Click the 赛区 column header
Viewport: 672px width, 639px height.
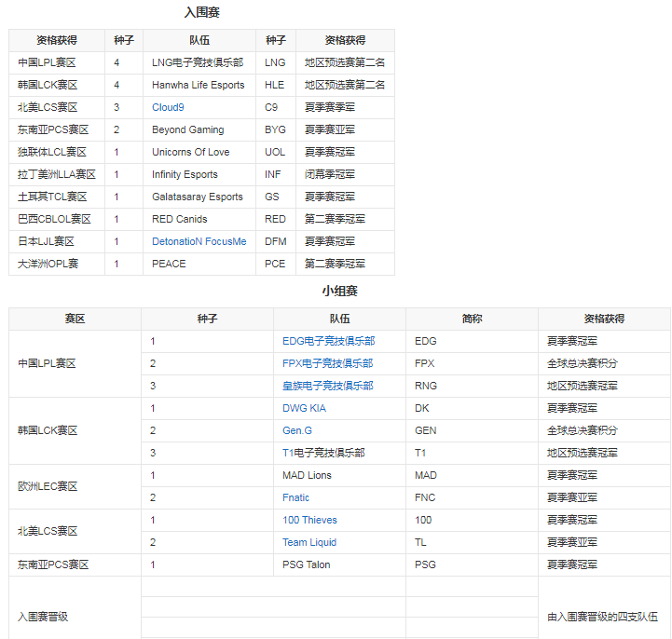point(75,319)
